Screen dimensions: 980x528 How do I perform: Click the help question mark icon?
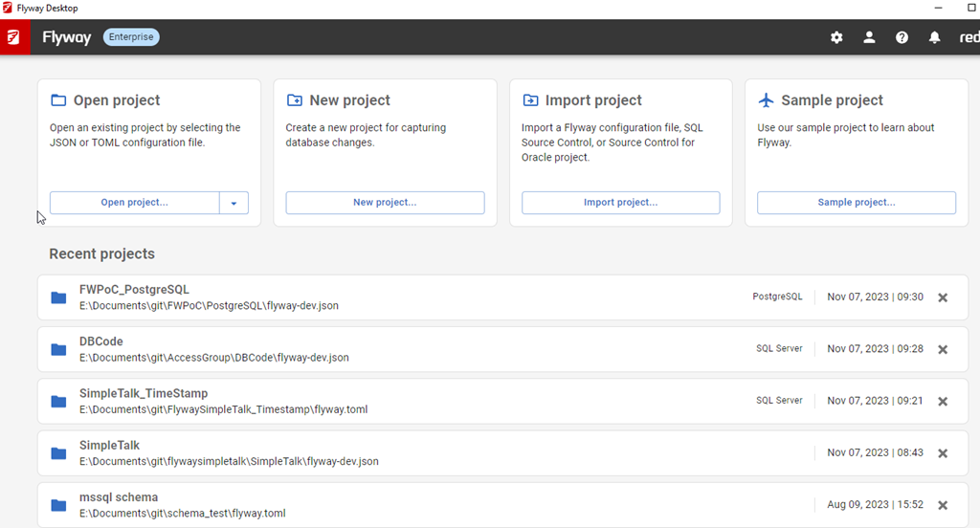(x=902, y=37)
